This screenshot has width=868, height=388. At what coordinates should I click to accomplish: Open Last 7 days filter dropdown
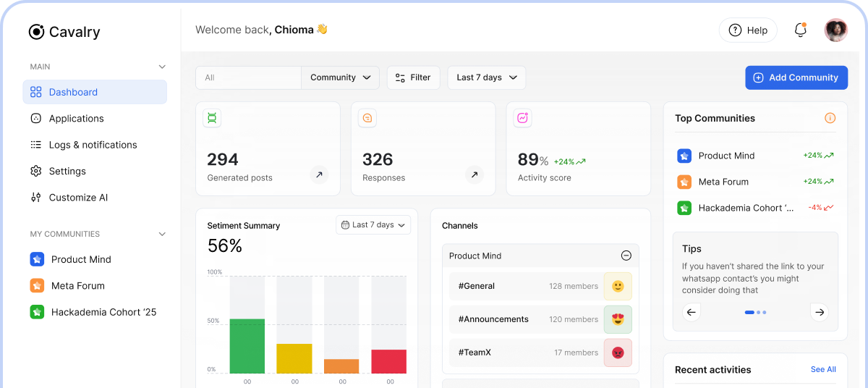[486, 77]
